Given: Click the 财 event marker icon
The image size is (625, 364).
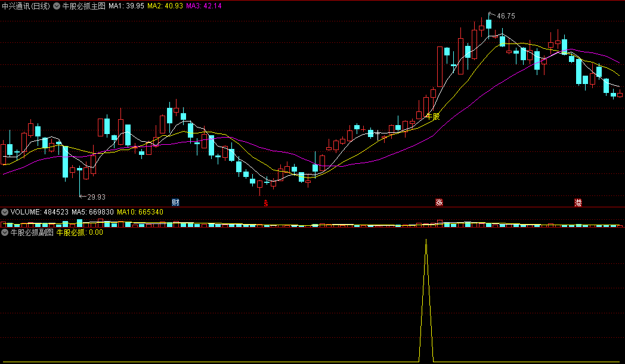Looking at the screenshot, I should pyautogui.click(x=175, y=203).
